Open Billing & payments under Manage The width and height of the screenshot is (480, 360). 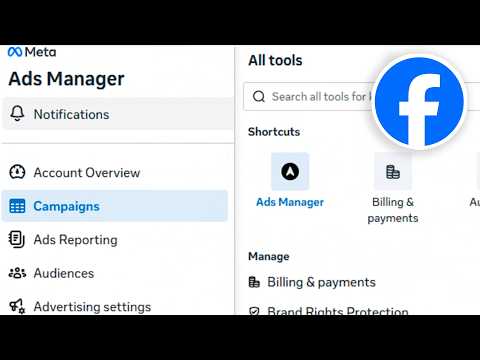tap(321, 282)
